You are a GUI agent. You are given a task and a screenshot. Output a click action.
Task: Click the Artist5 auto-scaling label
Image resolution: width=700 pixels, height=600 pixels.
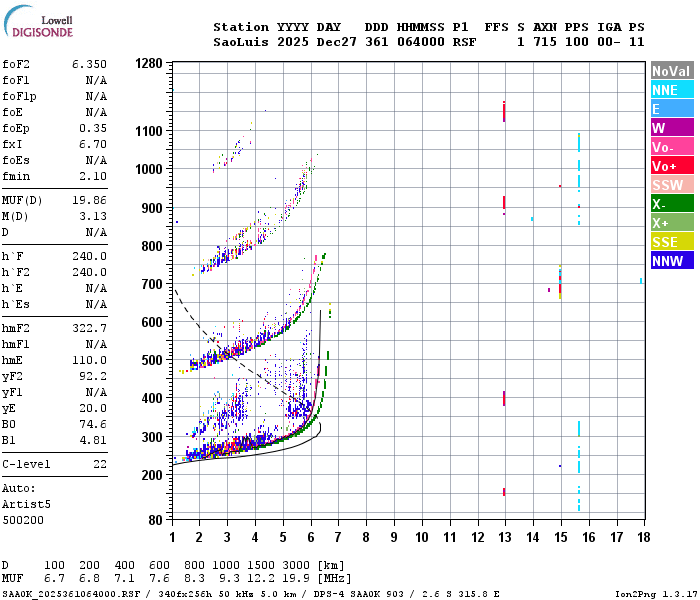26,504
